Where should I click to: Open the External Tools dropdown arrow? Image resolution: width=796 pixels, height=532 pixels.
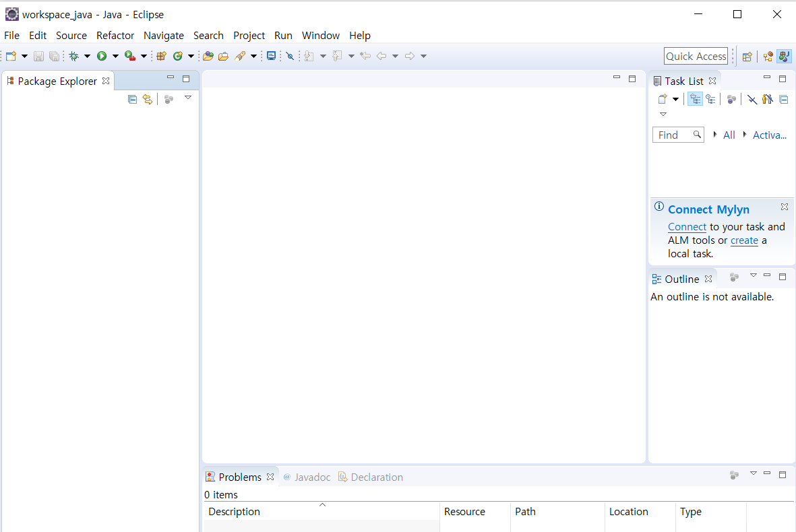coord(144,57)
